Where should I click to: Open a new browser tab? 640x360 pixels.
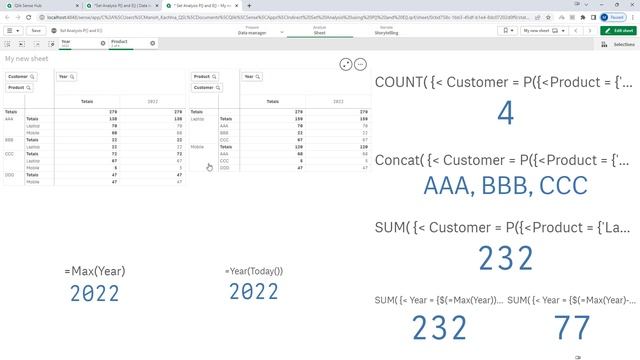pos(249,6)
